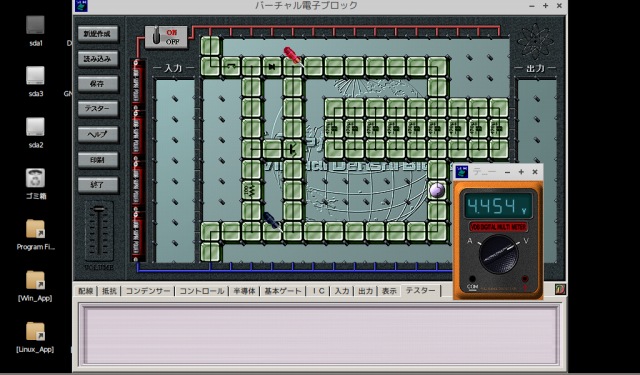Flip the ON/OFF power switch
This screenshot has width=640, height=375.
[166, 37]
